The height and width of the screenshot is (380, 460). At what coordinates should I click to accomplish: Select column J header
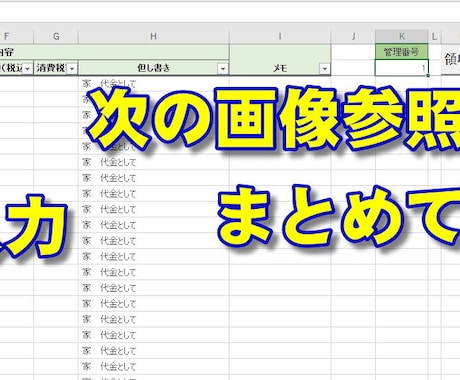click(353, 36)
